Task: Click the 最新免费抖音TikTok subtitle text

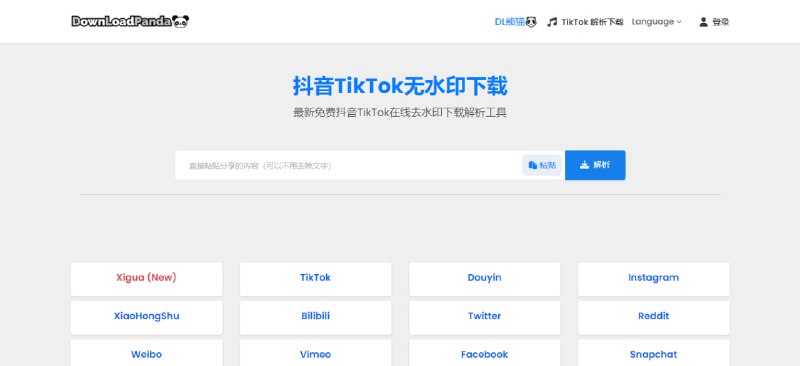Action: [x=399, y=113]
